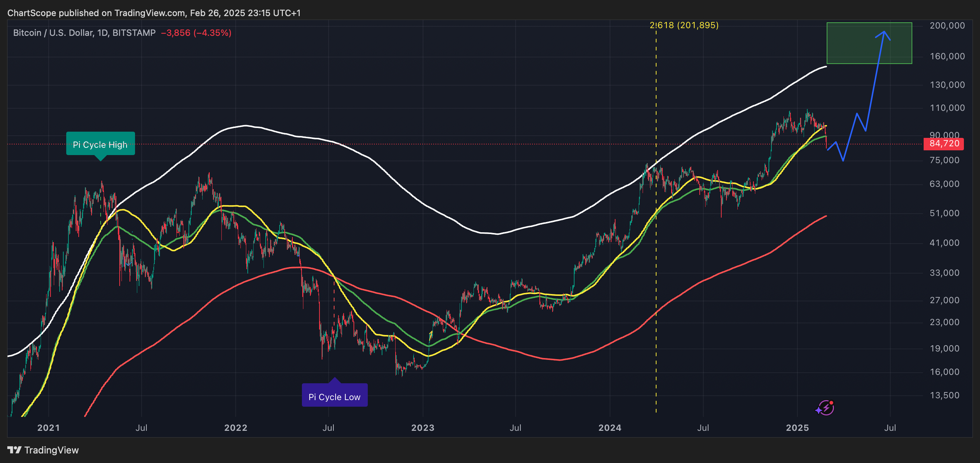The image size is (980, 463).
Task: Click the Pi Cycle High label
Action: 100,144
